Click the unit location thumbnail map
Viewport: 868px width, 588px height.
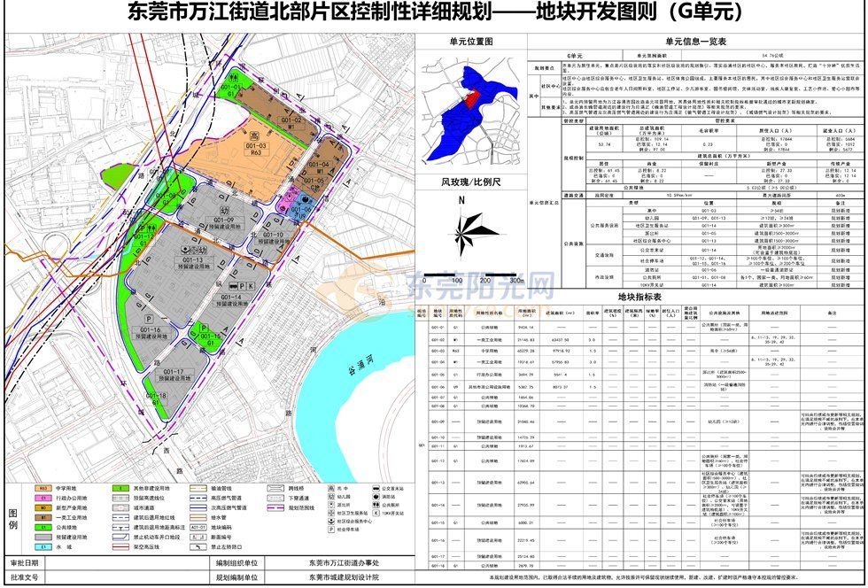[x=470, y=112]
